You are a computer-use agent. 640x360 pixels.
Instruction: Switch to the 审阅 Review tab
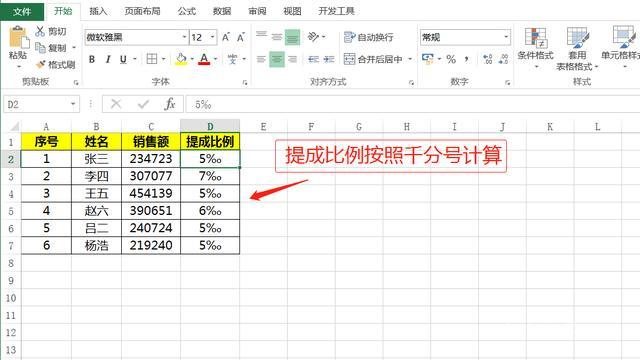click(x=257, y=11)
